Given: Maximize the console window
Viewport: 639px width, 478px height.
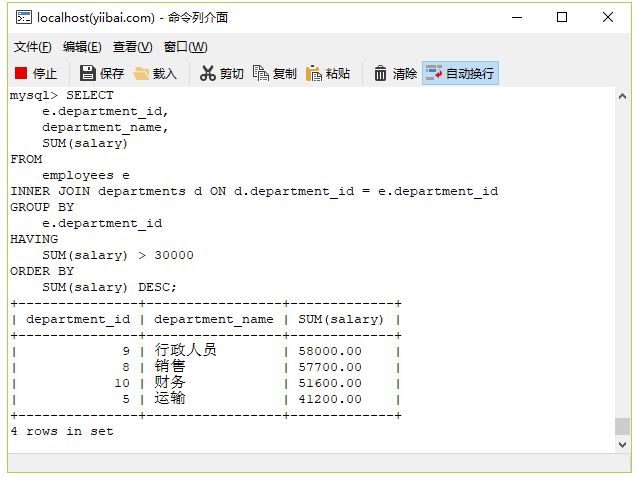Looking at the screenshot, I should point(562,17).
